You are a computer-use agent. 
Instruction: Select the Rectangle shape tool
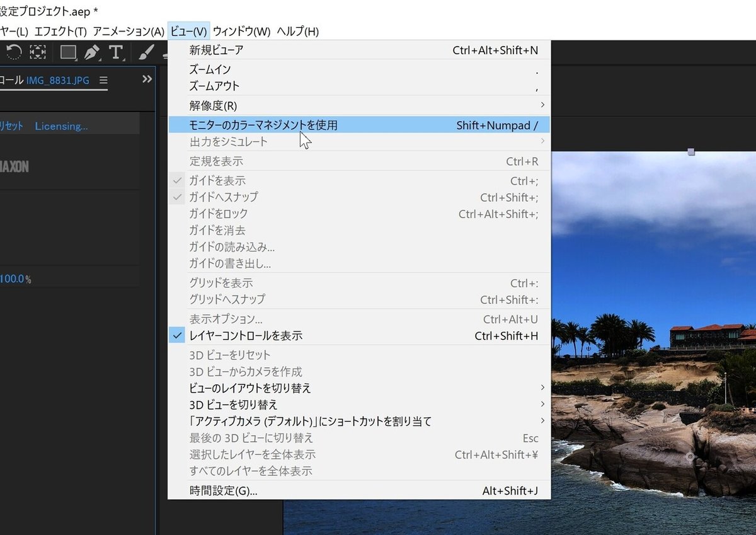pos(68,52)
